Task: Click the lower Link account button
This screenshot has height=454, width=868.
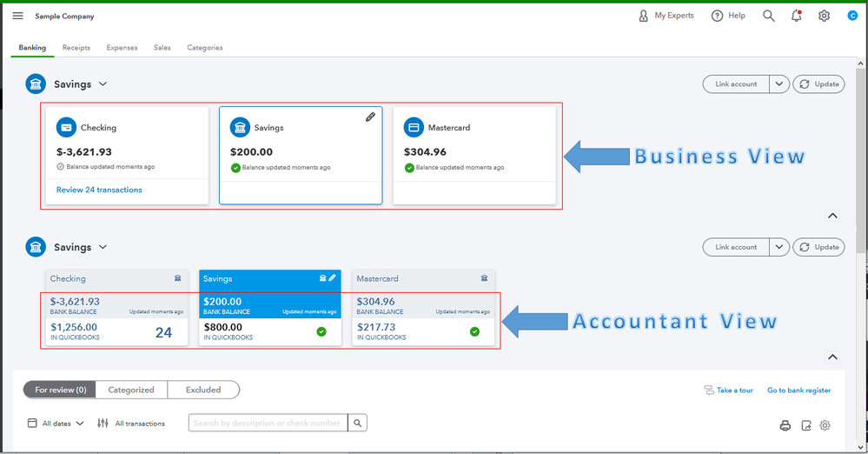Action: (x=736, y=247)
